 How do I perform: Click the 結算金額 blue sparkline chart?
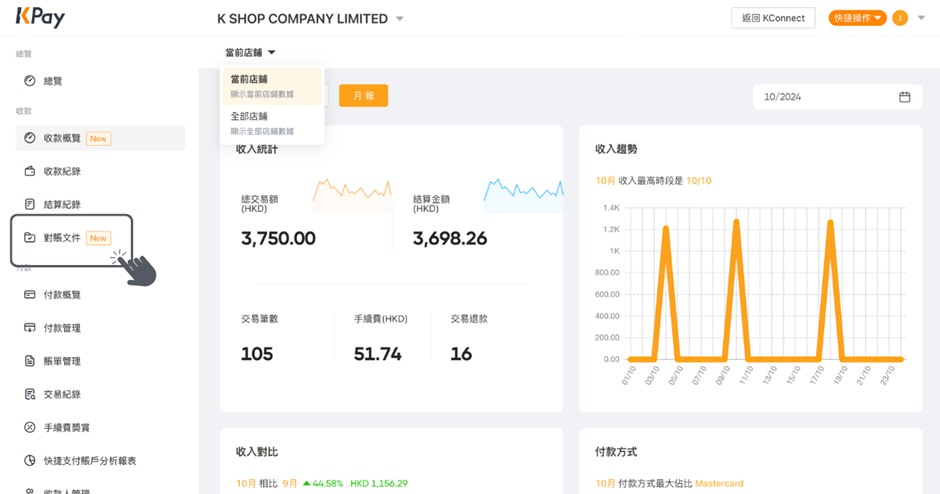coord(523,195)
